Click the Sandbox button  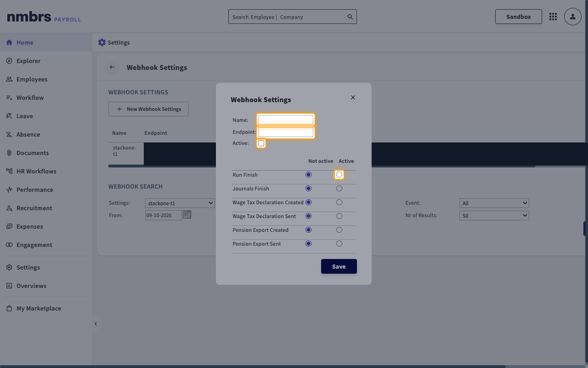point(519,17)
